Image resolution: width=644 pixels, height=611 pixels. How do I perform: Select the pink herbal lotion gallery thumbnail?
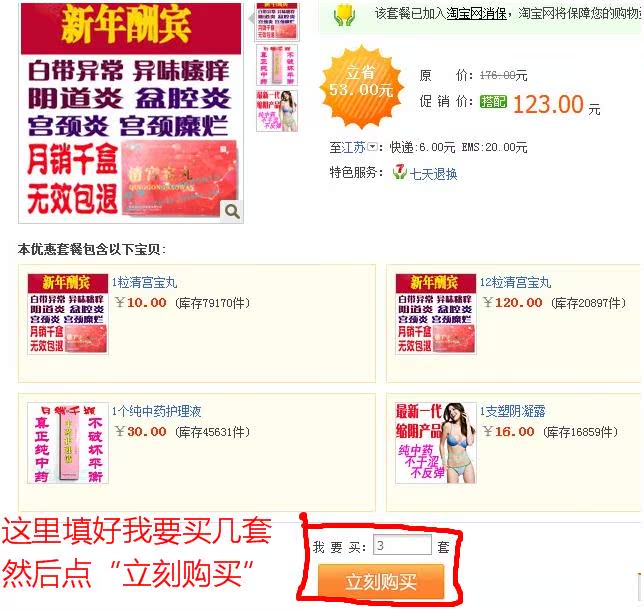click(x=277, y=65)
